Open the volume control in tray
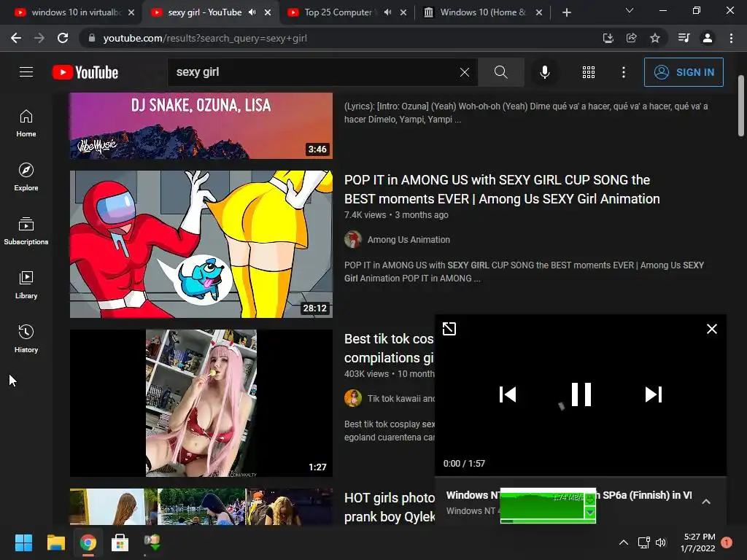747x560 pixels. coord(661,542)
